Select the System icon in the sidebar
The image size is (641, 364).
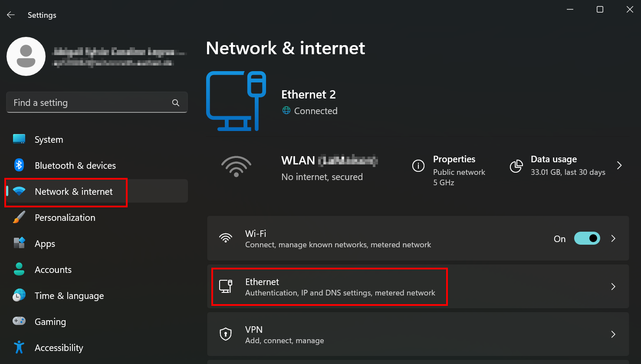(19, 139)
